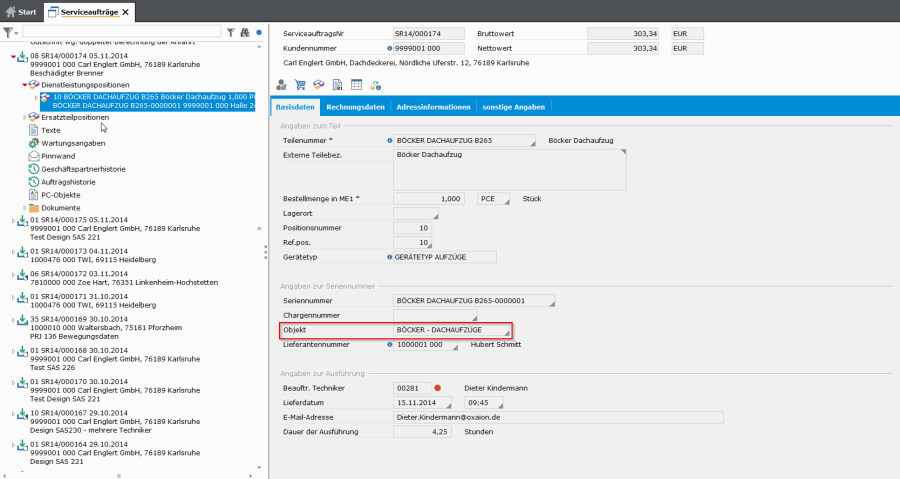The image size is (900, 479).
Task: Click the person icon in the detail toolbar
Action: [282, 85]
